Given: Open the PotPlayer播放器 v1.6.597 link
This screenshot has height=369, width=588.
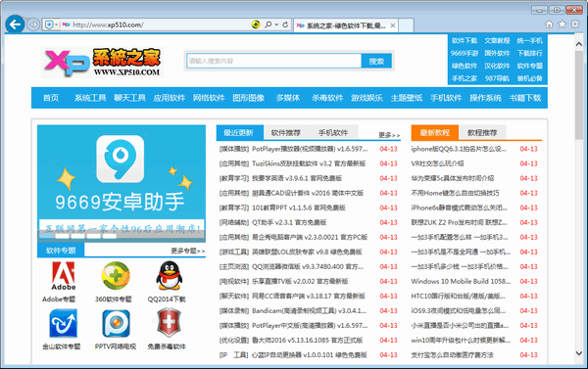Looking at the screenshot, I should tap(310, 149).
